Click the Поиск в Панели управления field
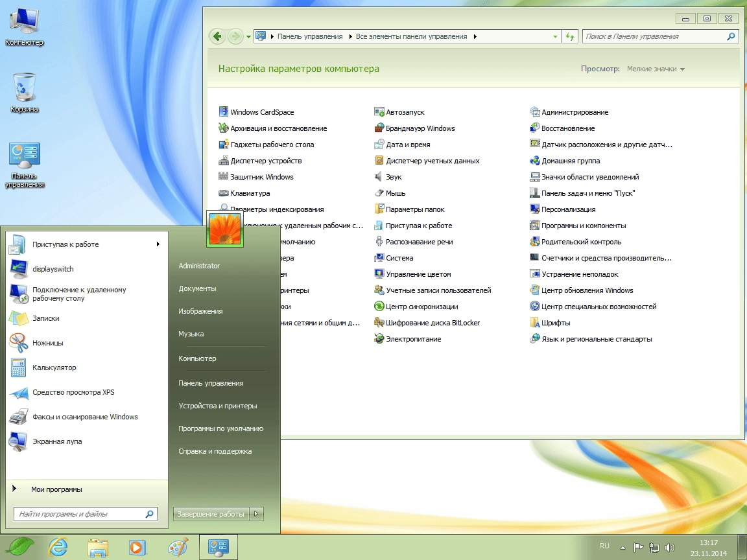Viewport: 747px width, 560px height. point(660,37)
